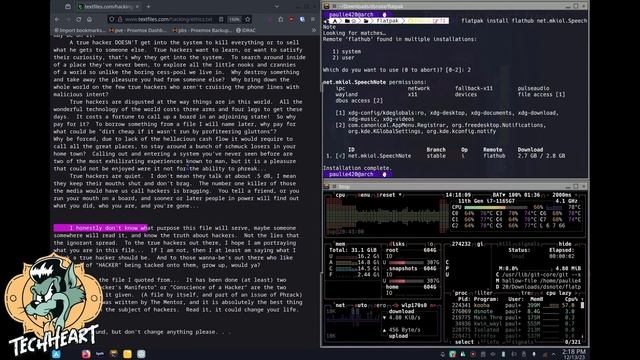Click the root disk usage bar
Image resolution: width=640 pixels, height=360 pixels.
click(405, 262)
